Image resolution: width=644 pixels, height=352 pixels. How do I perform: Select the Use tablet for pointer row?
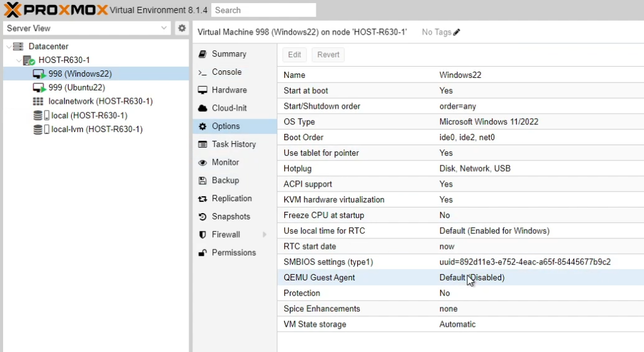pyautogui.click(x=461, y=153)
